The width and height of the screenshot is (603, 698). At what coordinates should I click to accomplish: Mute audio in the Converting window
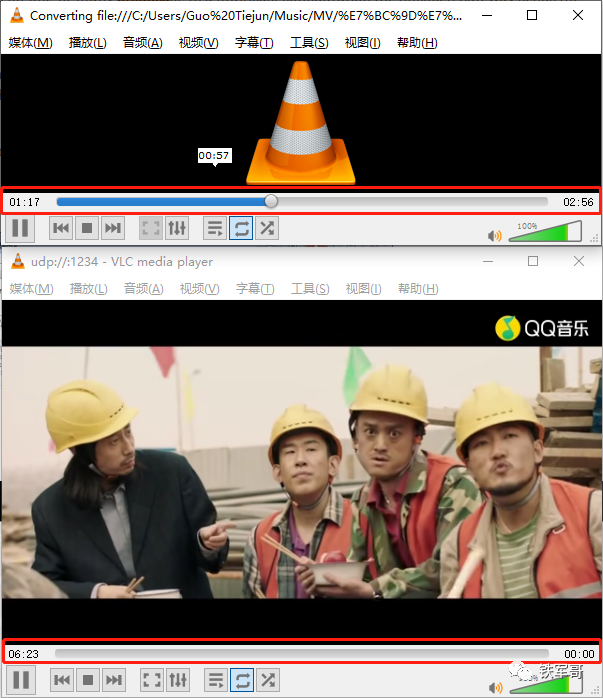494,235
